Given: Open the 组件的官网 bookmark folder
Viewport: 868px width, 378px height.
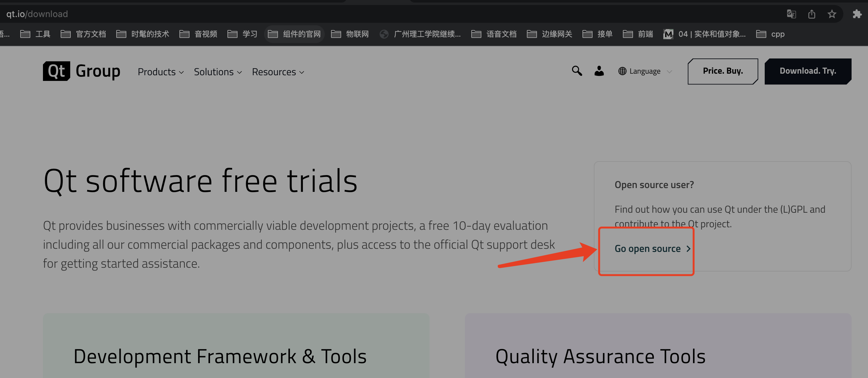Looking at the screenshot, I should (x=294, y=34).
